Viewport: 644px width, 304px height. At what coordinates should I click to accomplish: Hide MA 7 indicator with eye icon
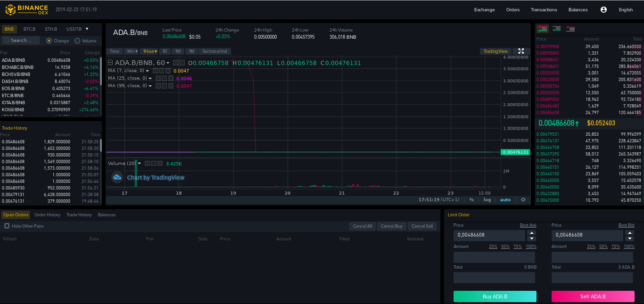point(155,71)
